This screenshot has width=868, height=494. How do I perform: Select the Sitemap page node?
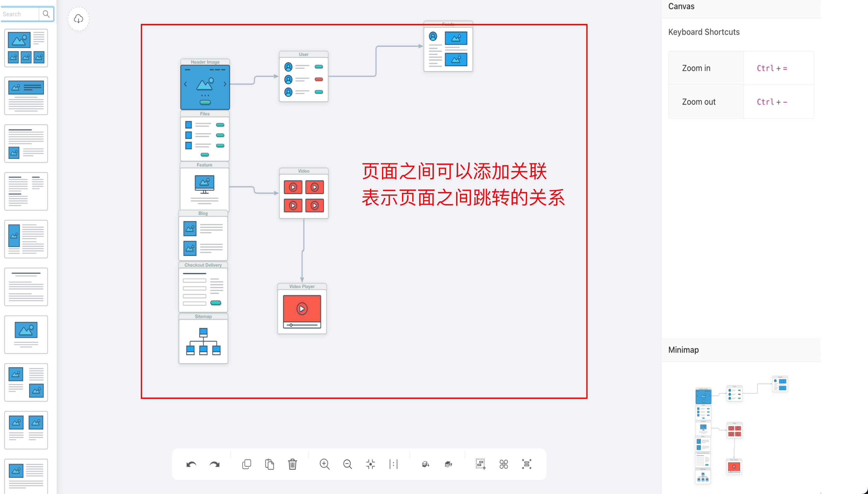[203, 339]
